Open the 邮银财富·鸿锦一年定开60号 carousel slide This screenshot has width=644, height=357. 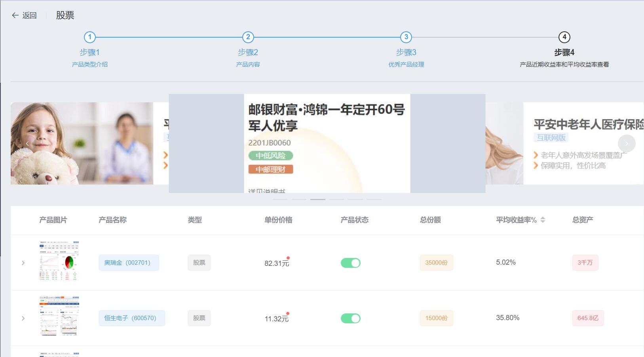pos(327,143)
